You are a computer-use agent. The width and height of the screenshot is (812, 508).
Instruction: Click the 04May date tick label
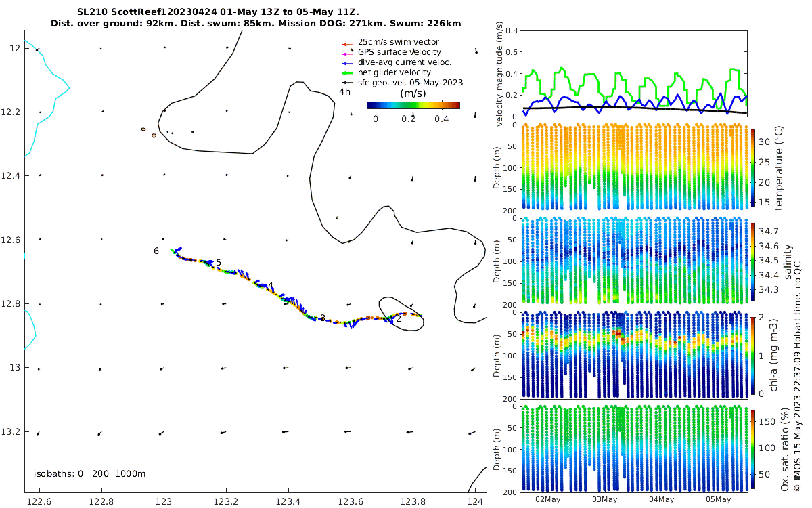(x=661, y=500)
